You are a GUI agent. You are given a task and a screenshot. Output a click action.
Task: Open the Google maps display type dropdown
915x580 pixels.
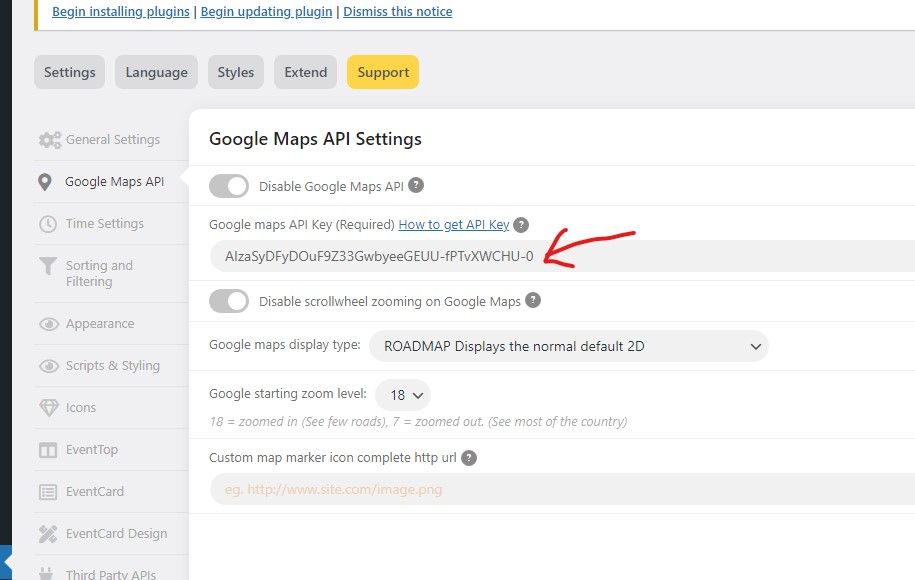pyautogui.click(x=569, y=346)
